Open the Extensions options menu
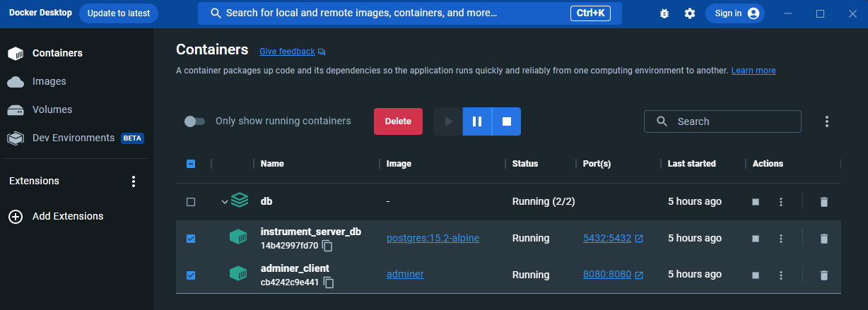The image size is (868, 310). click(134, 181)
